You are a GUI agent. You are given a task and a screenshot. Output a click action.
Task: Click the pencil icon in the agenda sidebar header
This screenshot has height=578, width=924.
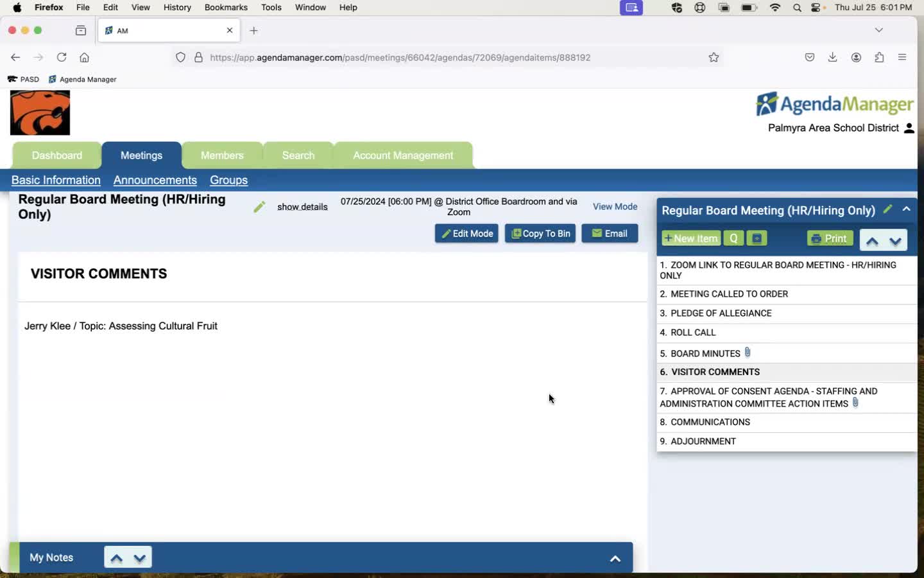pyautogui.click(x=887, y=209)
